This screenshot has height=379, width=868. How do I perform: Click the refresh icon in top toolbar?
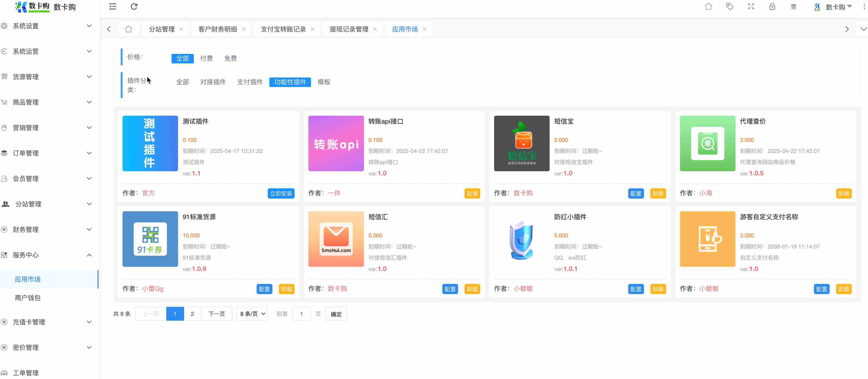point(134,6)
